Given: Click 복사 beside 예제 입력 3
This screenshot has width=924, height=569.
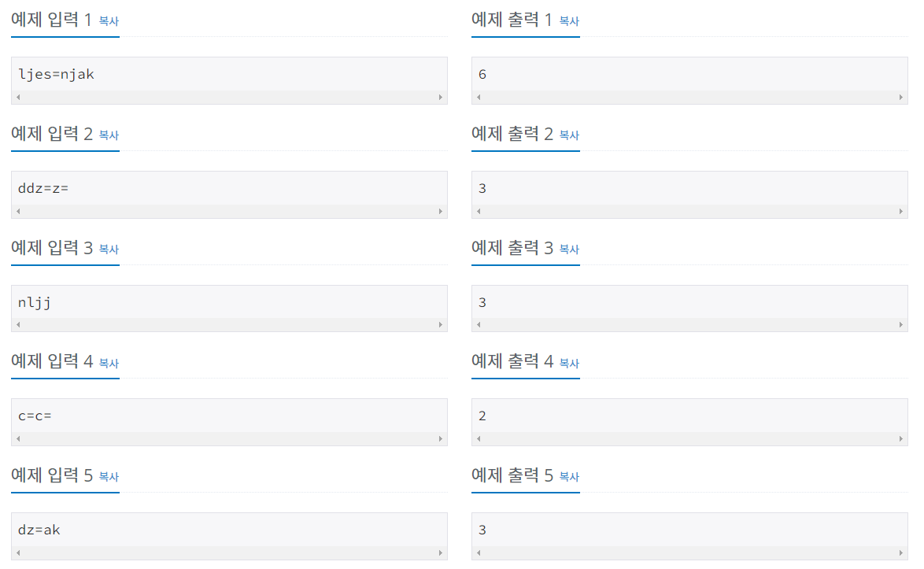Looking at the screenshot, I should pyautogui.click(x=109, y=249).
